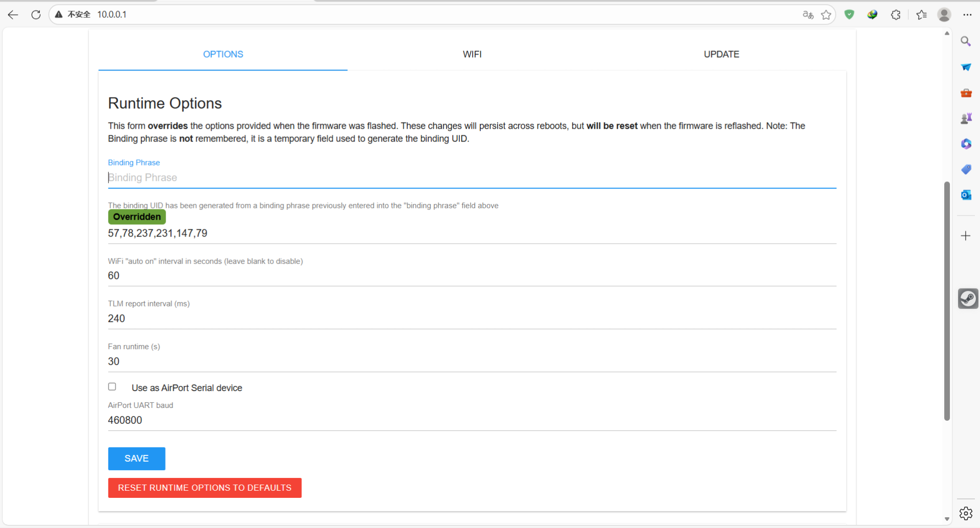Image resolution: width=980 pixels, height=528 pixels.
Task: Click the AdGuard green shield extension icon
Action: pos(849,15)
